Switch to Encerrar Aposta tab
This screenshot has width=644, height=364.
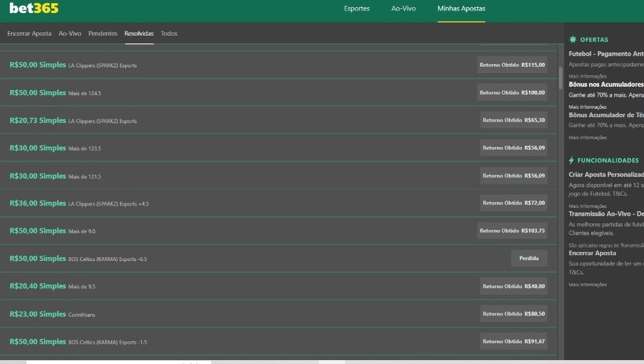[29, 34]
